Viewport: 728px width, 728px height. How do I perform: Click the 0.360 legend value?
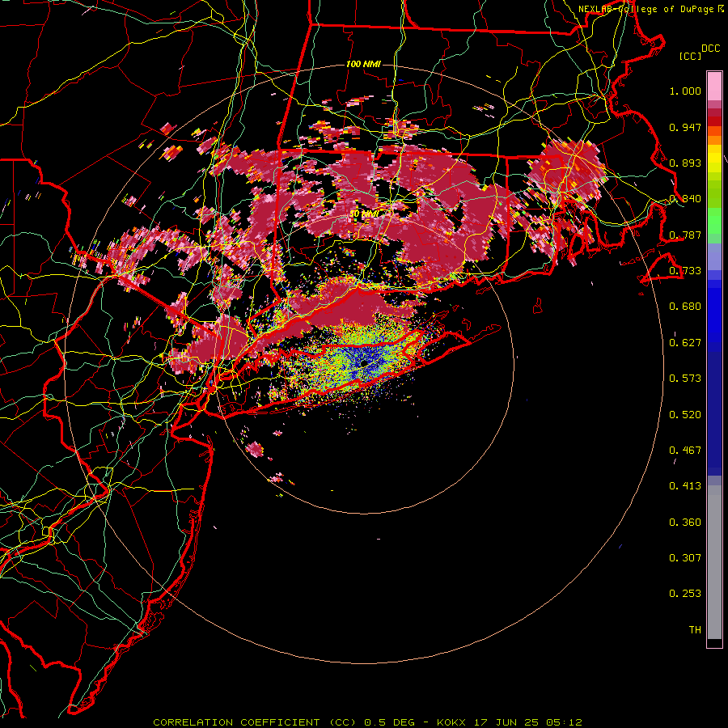pos(685,523)
